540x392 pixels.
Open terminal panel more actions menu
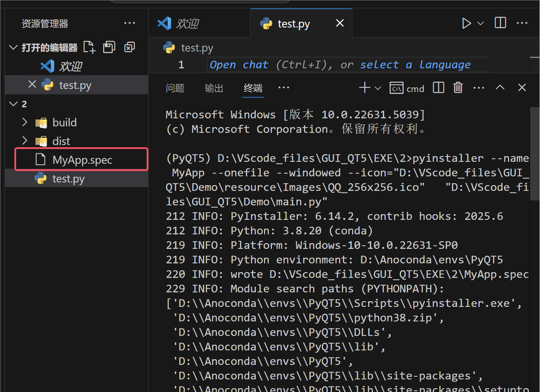479,87
